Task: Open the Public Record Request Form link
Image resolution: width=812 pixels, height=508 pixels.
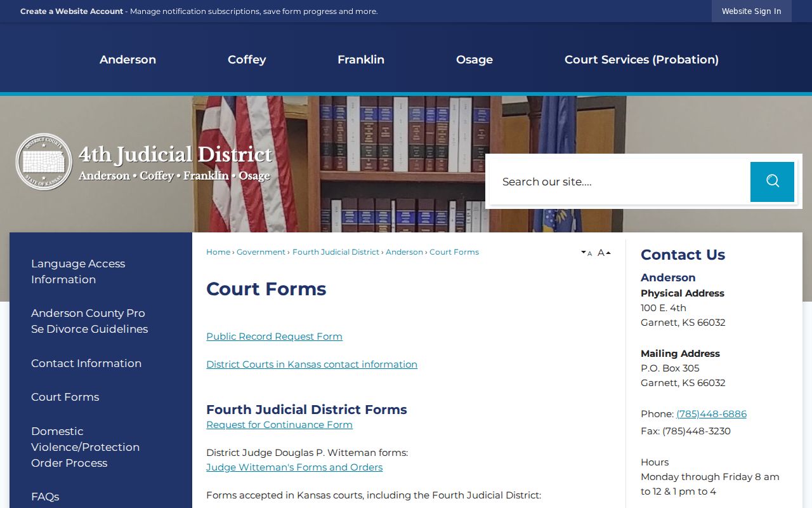Action: coord(274,337)
